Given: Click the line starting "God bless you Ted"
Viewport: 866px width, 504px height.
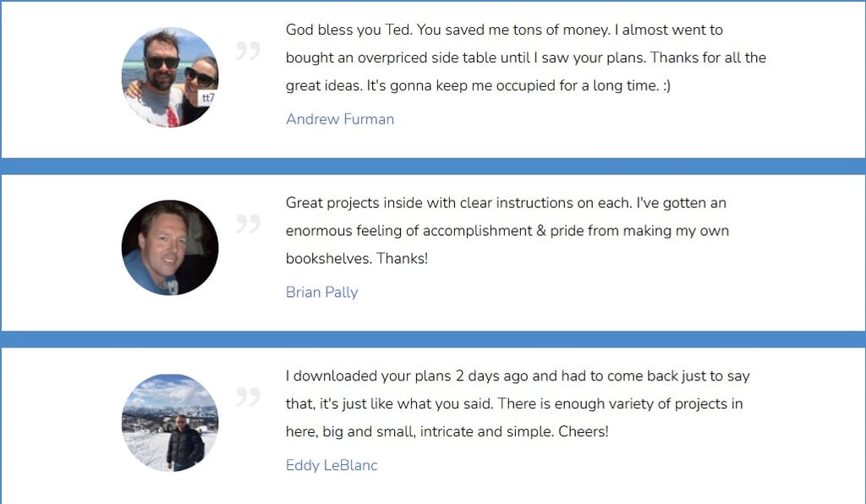Looking at the screenshot, I should tap(504, 30).
